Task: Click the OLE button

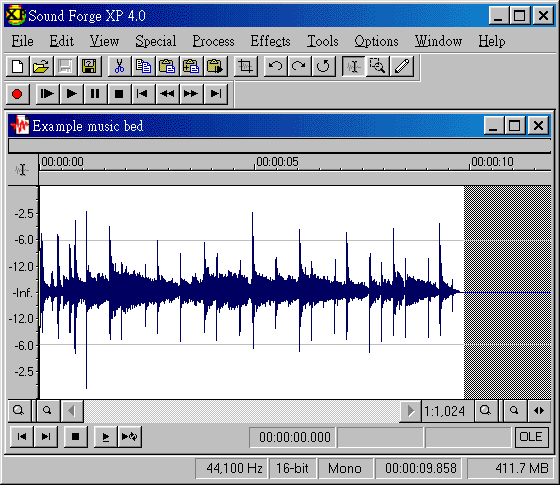Action: coord(531,437)
